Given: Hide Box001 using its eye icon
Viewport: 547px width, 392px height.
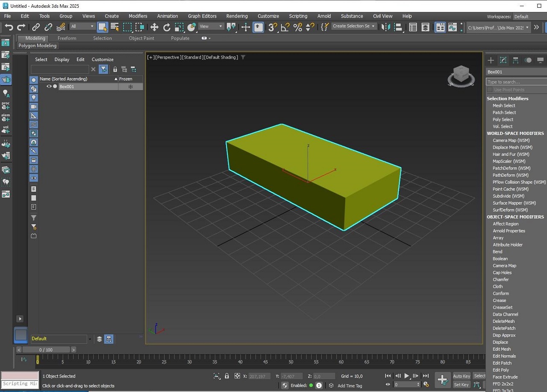Looking at the screenshot, I should coord(49,86).
